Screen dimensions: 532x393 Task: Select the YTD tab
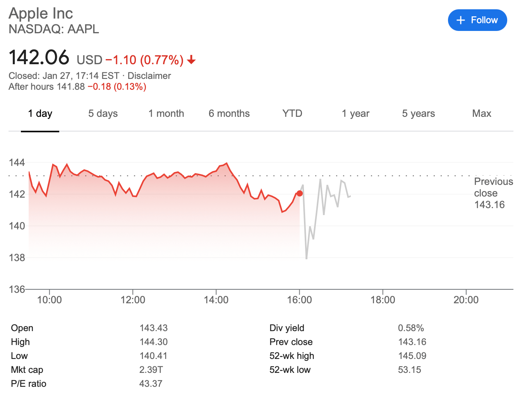click(x=292, y=114)
